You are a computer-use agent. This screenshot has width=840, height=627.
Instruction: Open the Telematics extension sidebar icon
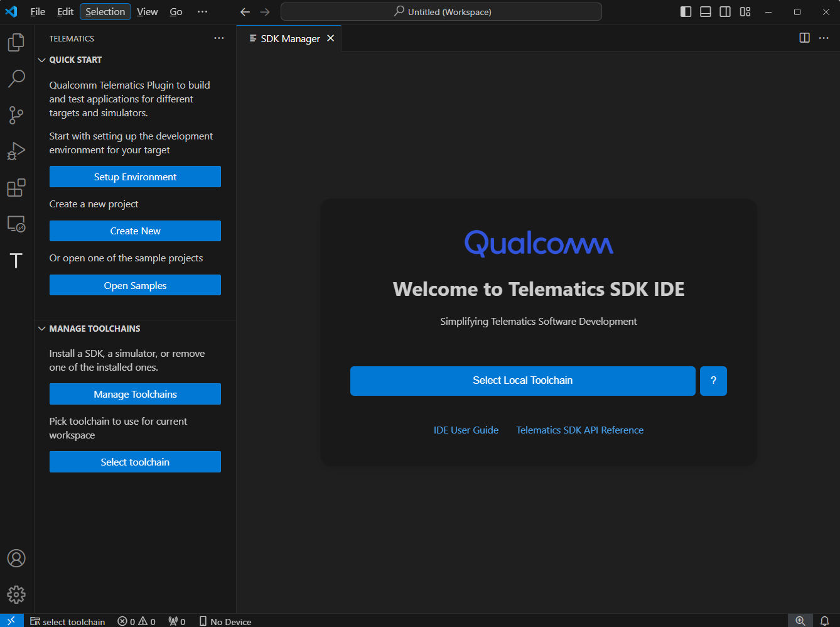coord(16,260)
